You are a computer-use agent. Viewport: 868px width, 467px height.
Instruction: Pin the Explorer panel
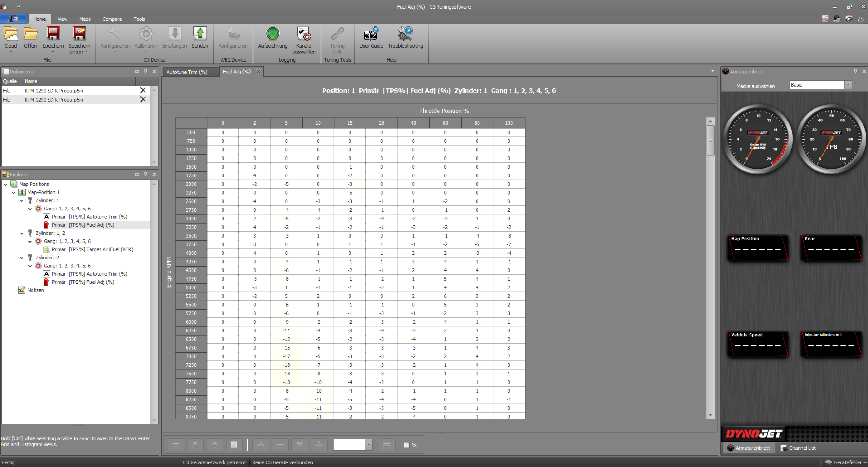coord(146,174)
